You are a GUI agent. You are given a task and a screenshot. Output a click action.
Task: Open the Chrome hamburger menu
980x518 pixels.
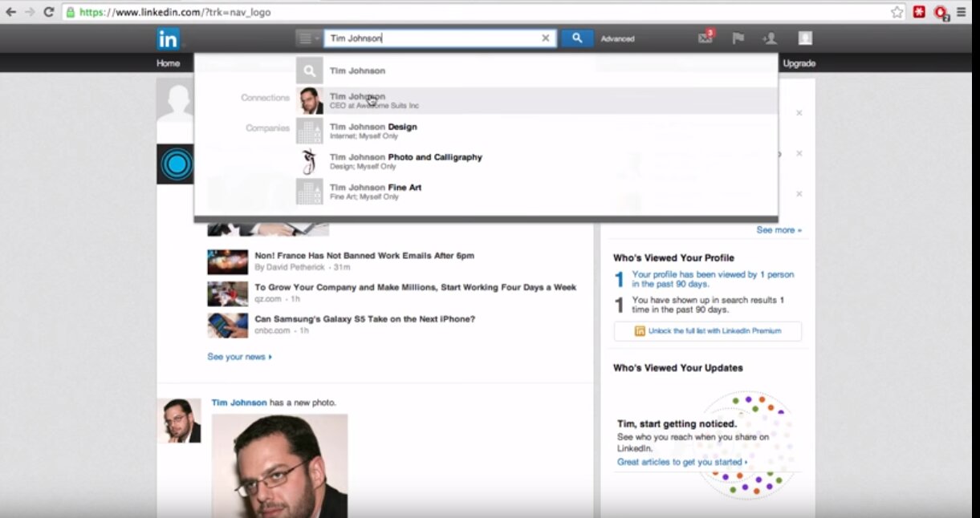click(961, 12)
